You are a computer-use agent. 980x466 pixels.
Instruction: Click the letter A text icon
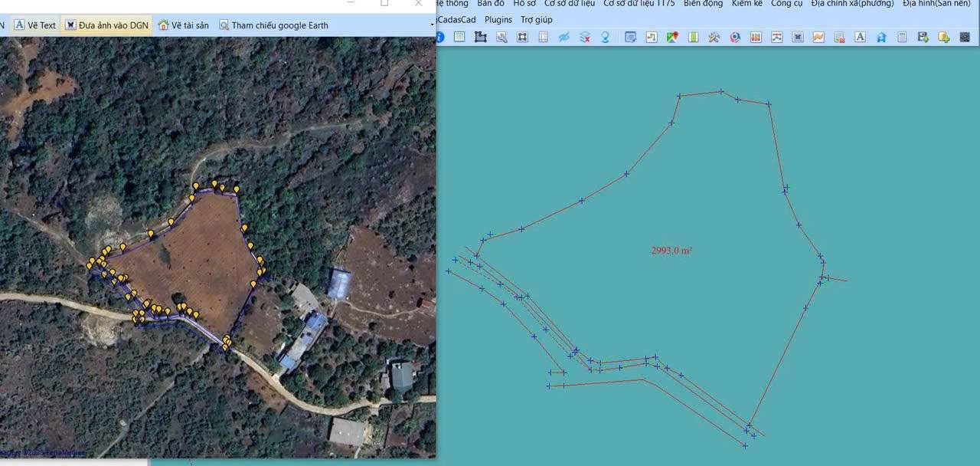860,37
